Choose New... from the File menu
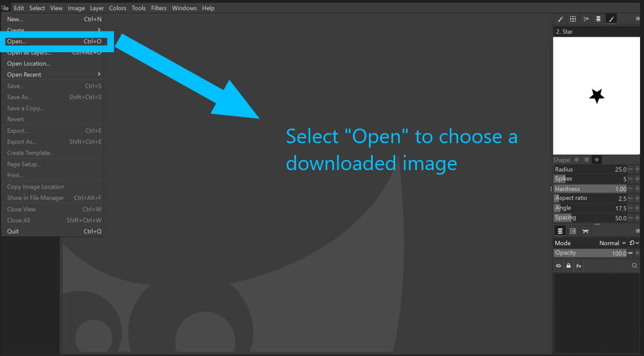This screenshot has height=356, width=644. [x=53, y=19]
